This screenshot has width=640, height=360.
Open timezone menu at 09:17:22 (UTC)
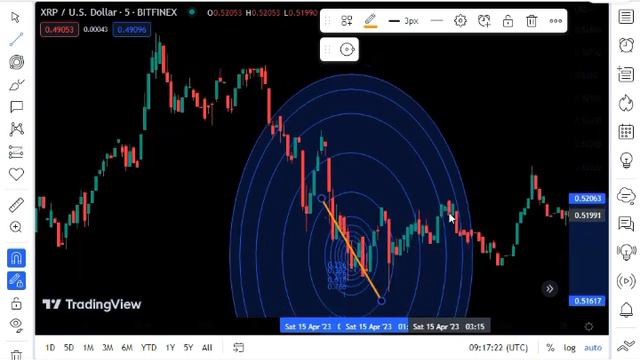(498, 348)
